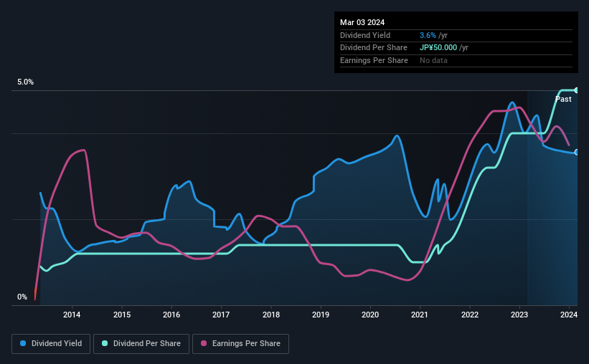Screen dimensions: 589x364
Task: Click the teal endpoint marker at chart top
Action: 577,90
